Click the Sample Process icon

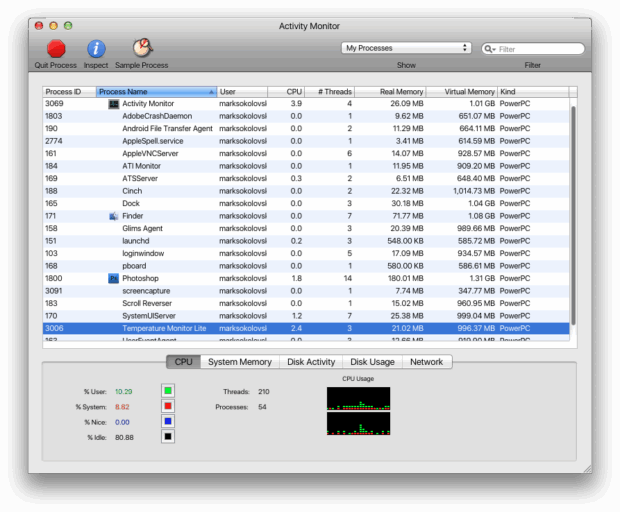[142, 48]
